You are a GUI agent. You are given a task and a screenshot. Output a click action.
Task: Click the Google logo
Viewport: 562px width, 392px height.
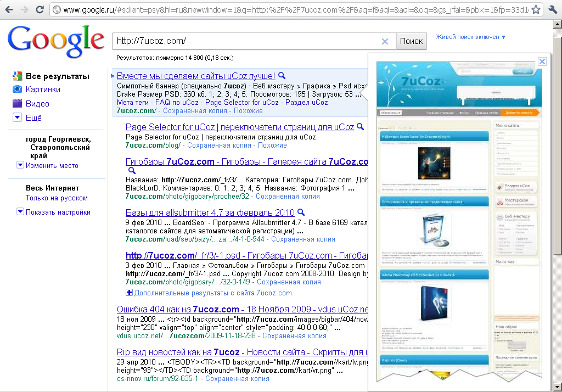[56, 41]
